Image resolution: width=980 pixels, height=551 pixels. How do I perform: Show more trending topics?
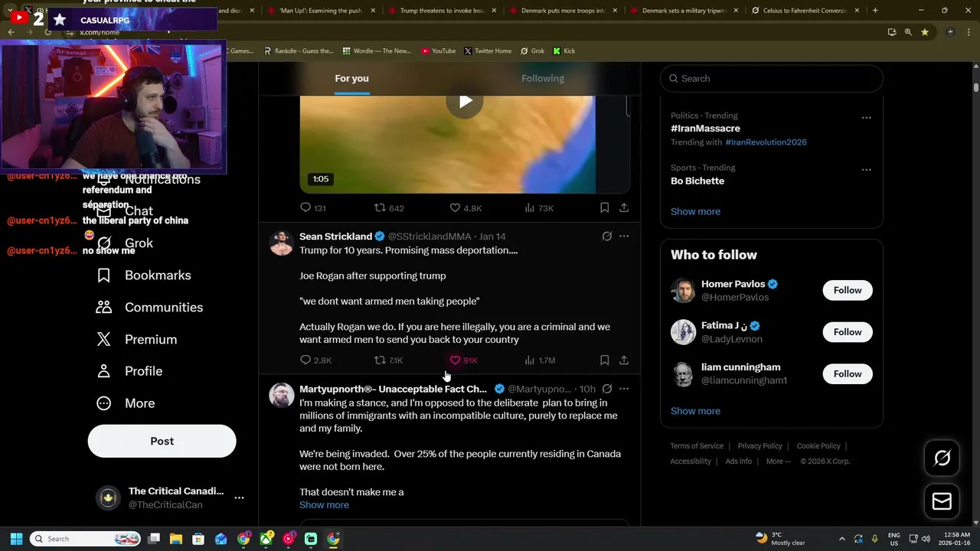click(x=695, y=212)
